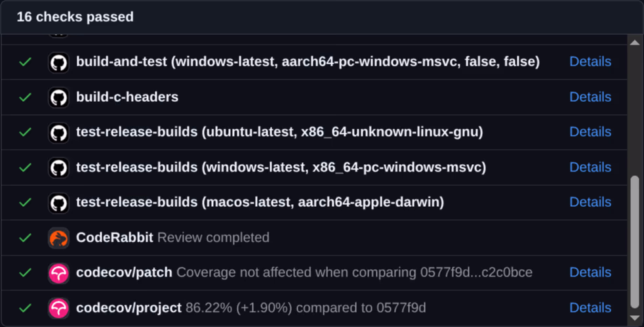Click the scrollbar down arrow

(x=634, y=317)
